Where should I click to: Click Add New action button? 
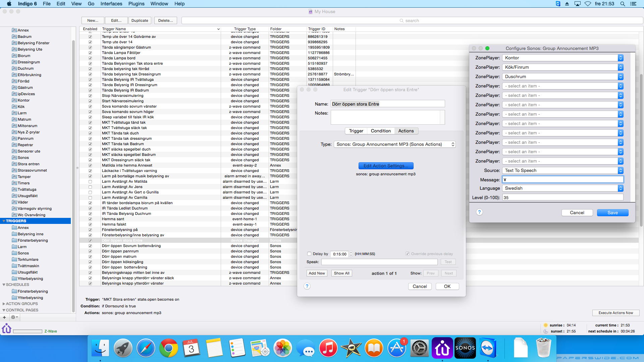(x=317, y=273)
